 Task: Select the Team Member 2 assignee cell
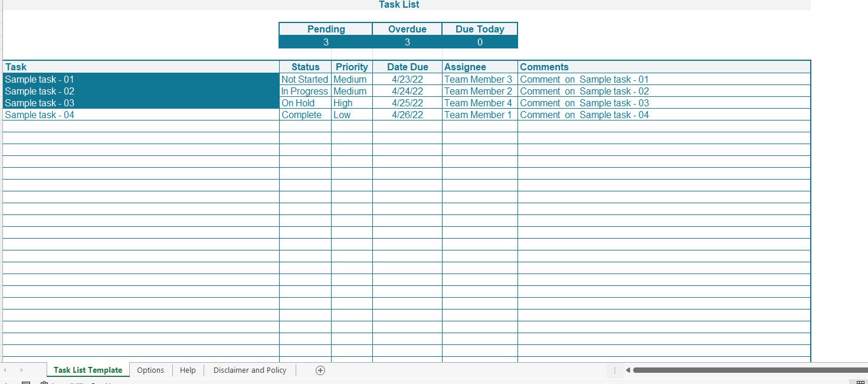tap(479, 91)
